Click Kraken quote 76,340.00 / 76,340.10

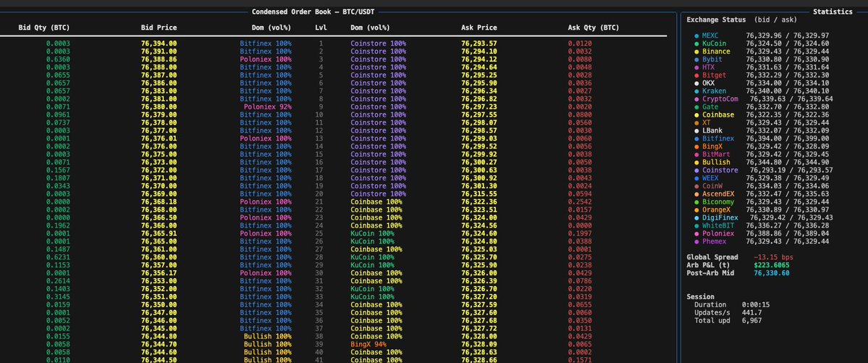(x=787, y=91)
